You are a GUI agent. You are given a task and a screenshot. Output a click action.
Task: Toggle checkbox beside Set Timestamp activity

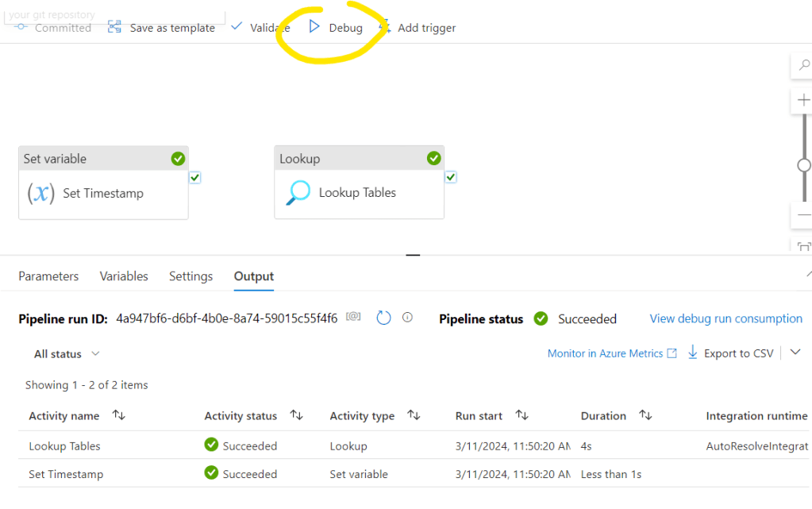point(195,177)
